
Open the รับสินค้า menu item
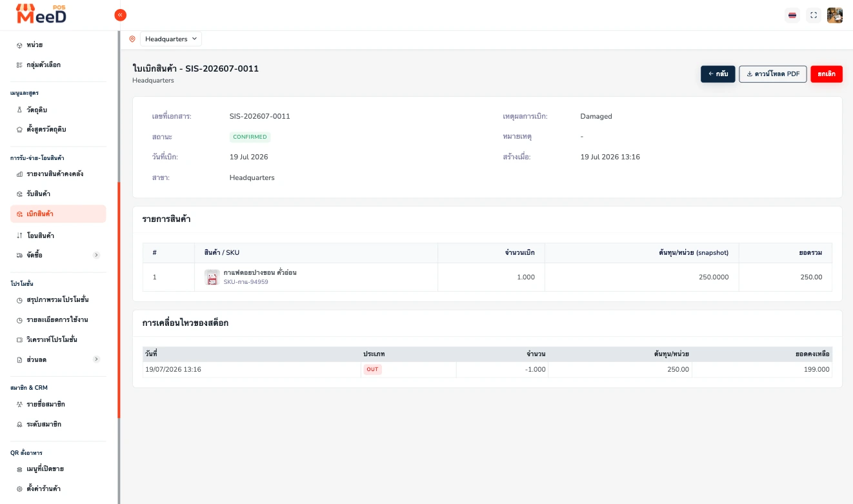(x=58, y=194)
